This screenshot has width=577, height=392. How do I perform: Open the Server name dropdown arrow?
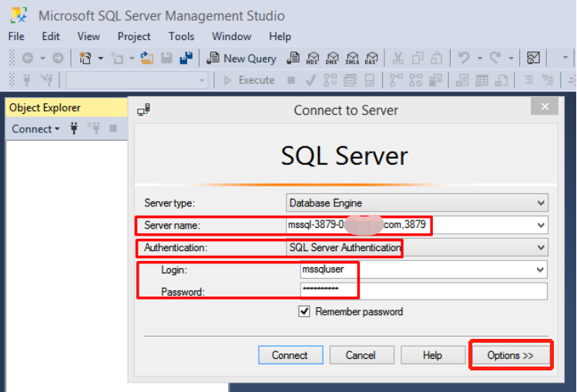541,226
